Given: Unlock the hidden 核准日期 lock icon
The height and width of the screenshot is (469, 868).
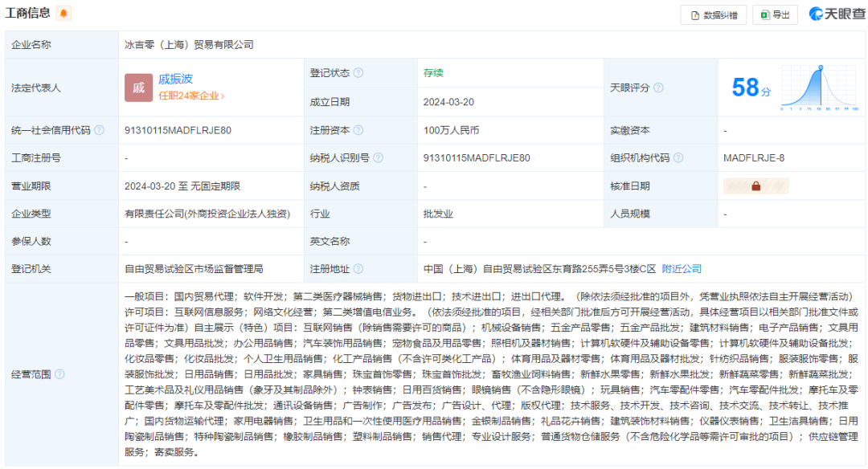Looking at the screenshot, I should [755, 186].
